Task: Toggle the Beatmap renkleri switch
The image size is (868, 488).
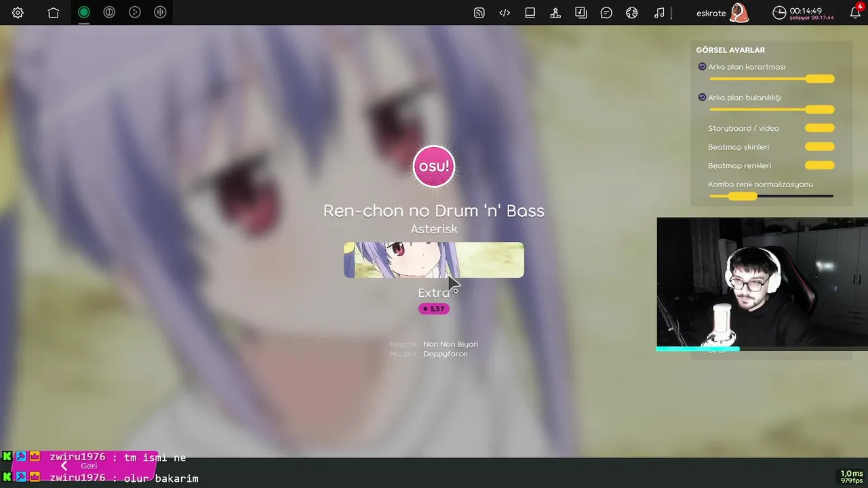Action: point(819,165)
